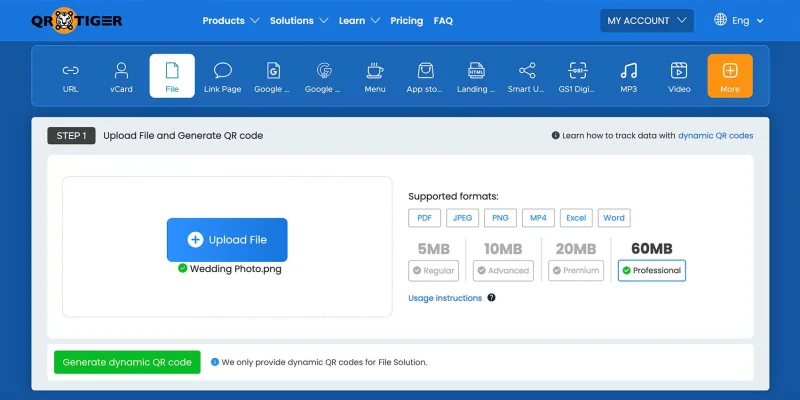Choose the Smart URL QR type
This screenshot has height=400, width=800.
pyautogui.click(x=527, y=76)
